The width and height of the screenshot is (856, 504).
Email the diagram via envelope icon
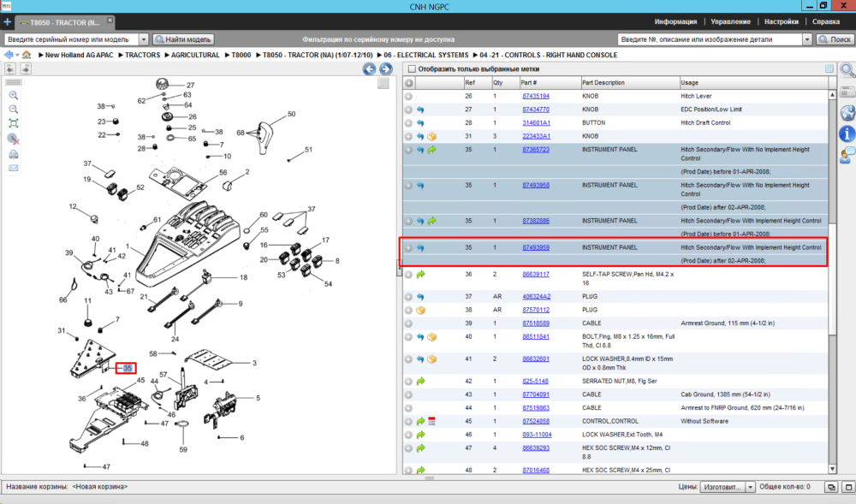point(14,168)
